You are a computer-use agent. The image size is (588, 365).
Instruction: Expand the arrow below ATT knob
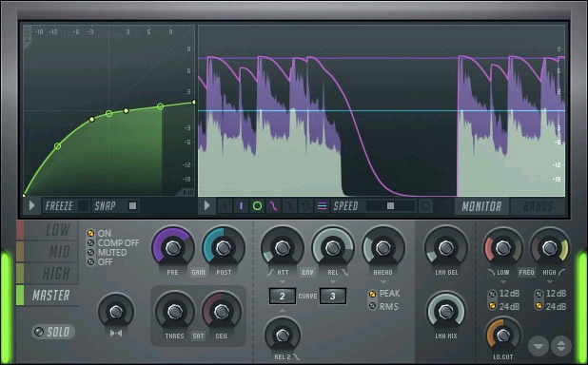(283, 281)
